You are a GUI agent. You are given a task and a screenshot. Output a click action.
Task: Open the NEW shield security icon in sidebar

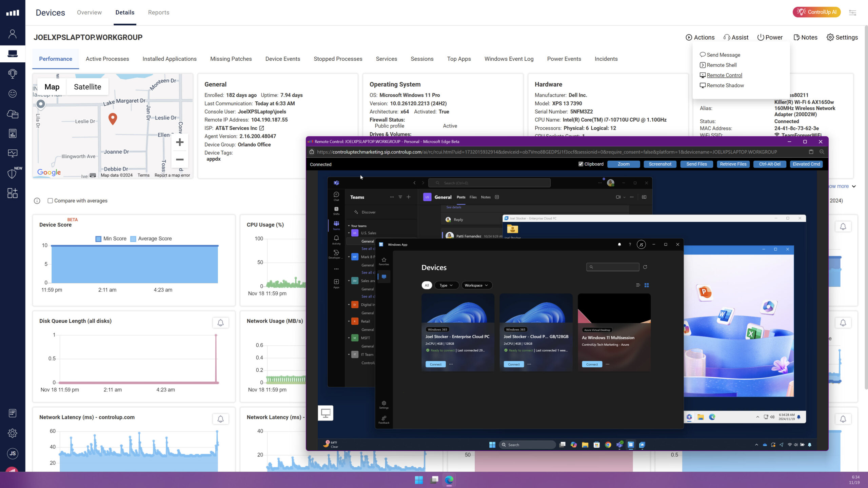(13, 173)
